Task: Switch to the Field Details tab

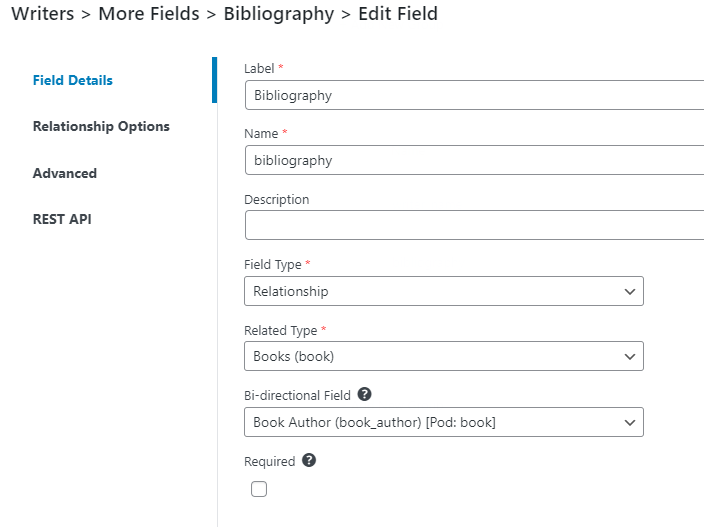Action: tap(73, 80)
